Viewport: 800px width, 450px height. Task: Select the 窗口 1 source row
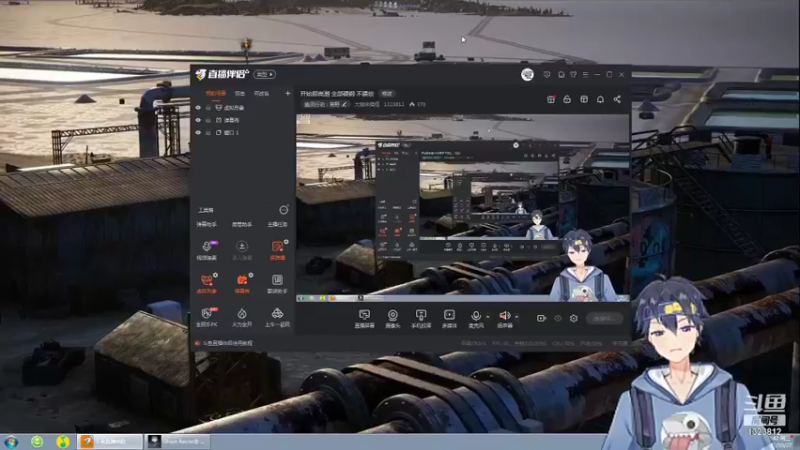pyautogui.click(x=243, y=132)
